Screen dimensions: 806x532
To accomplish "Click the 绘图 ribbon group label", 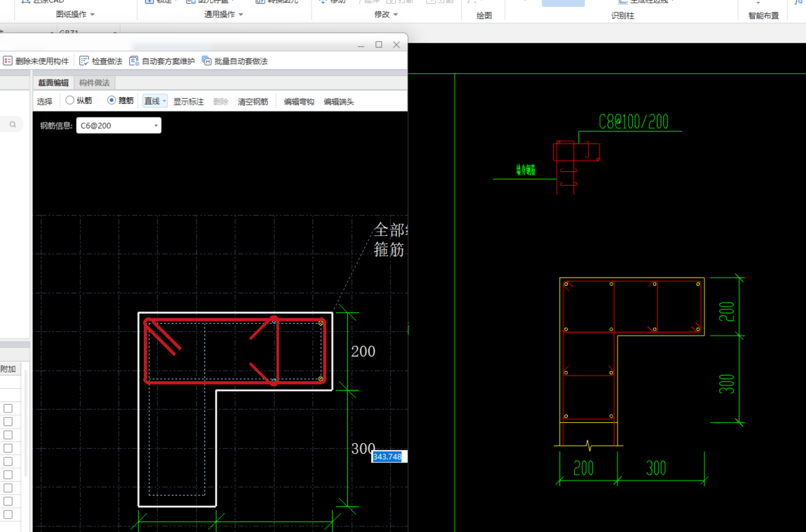I will 484,16.
